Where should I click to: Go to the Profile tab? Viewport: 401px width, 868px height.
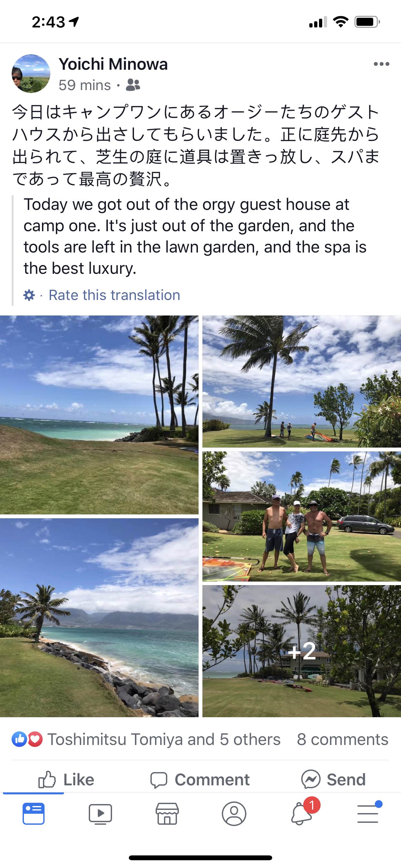[x=234, y=814]
